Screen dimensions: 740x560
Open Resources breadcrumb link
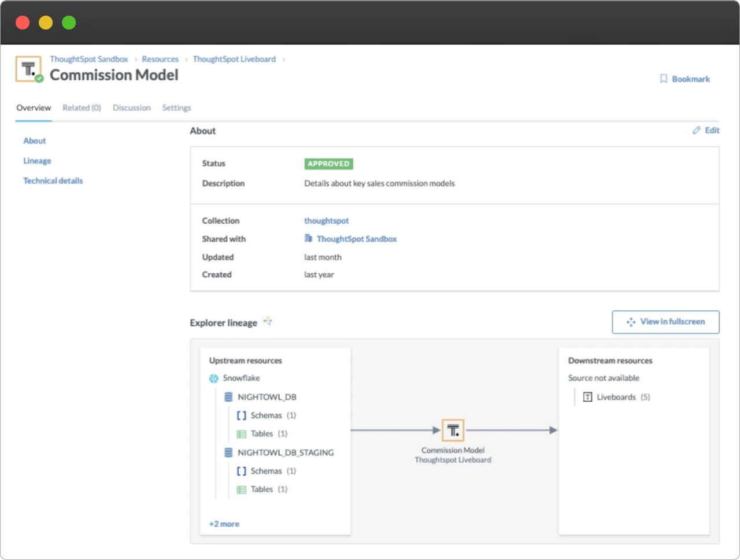pyautogui.click(x=160, y=60)
